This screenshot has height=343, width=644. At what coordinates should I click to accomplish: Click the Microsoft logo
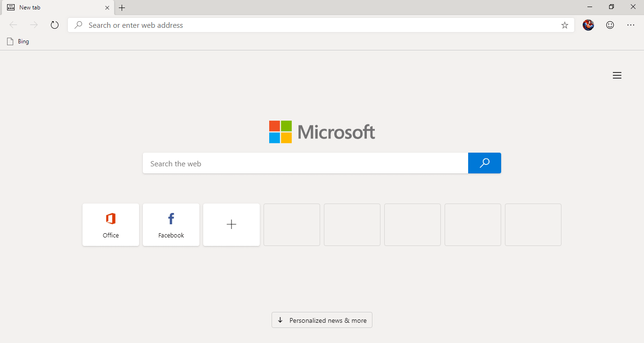coord(322,132)
